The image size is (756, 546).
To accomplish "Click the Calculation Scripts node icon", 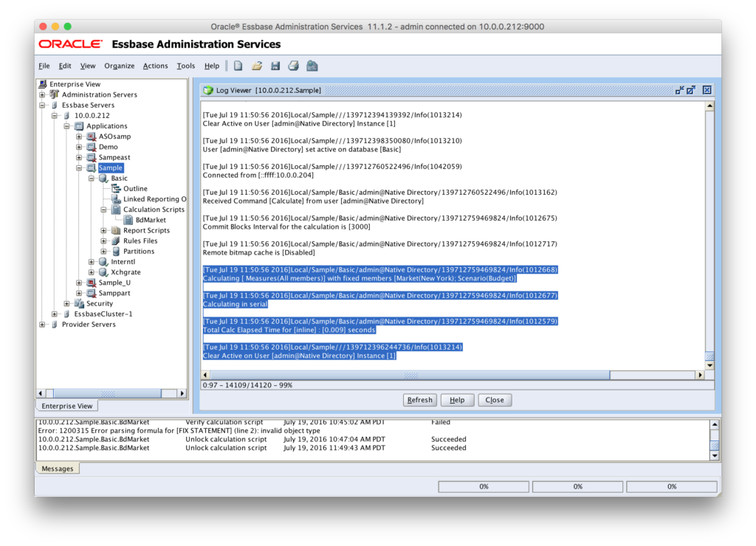I will coord(116,210).
